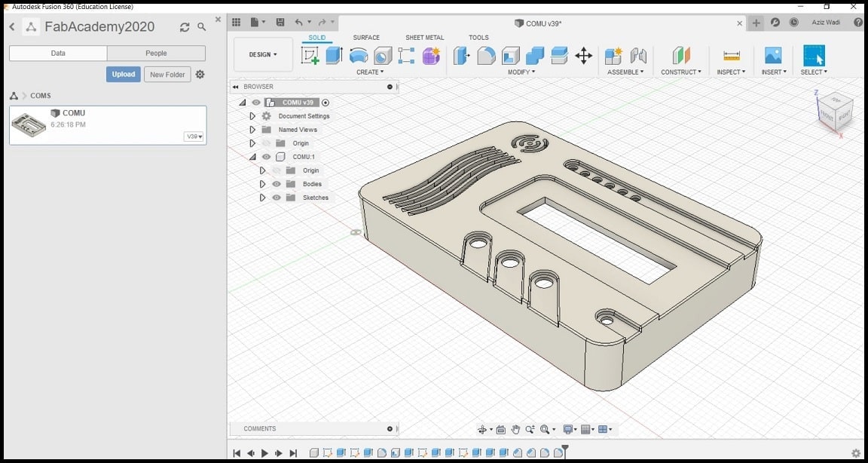Open the New Joint assemble tool
This screenshot has width=868, height=463.
[638, 56]
